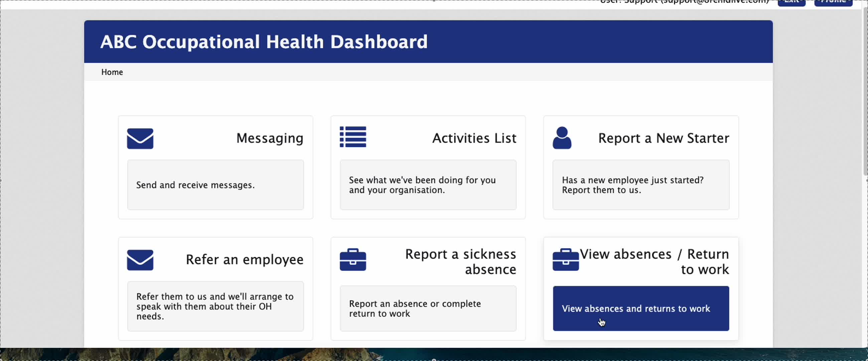Click 'Report an absence or complete return' box
This screenshot has width=868, height=361.
pos(428,309)
